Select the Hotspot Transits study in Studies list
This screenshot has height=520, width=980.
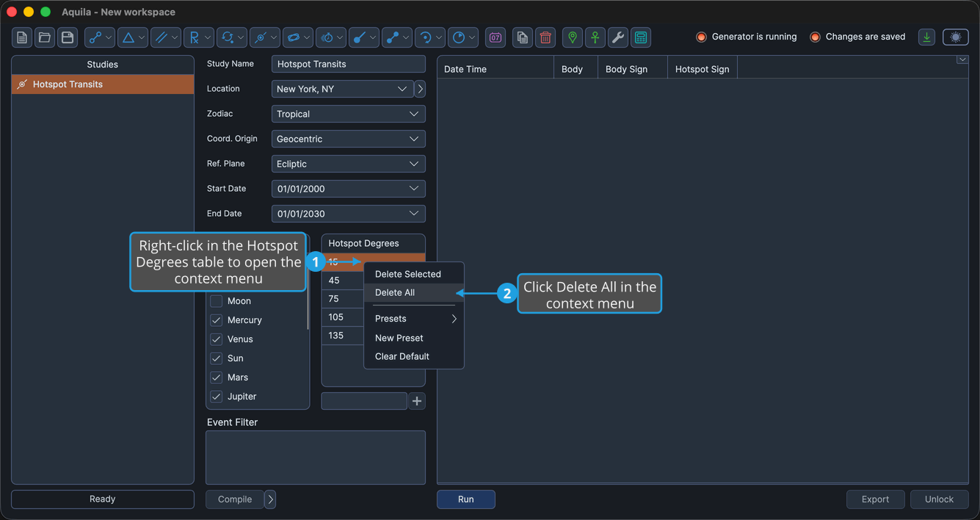pyautogui.click(x=103, y=84)
